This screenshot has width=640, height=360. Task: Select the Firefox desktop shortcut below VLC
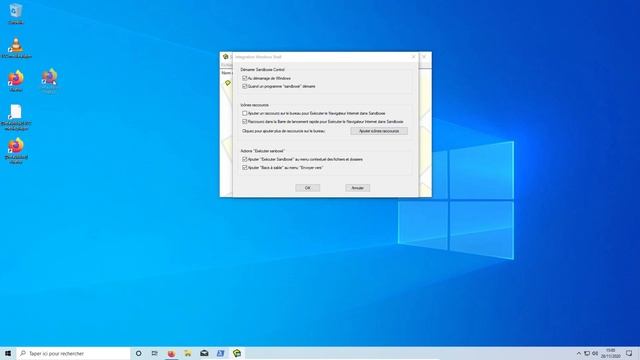(x=16, y=81)
